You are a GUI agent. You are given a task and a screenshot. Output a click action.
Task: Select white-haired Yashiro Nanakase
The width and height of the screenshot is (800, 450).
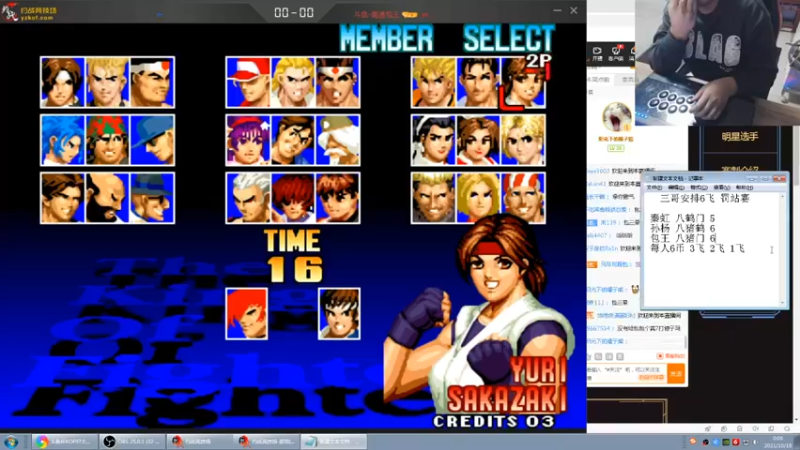tap(248, 198)
